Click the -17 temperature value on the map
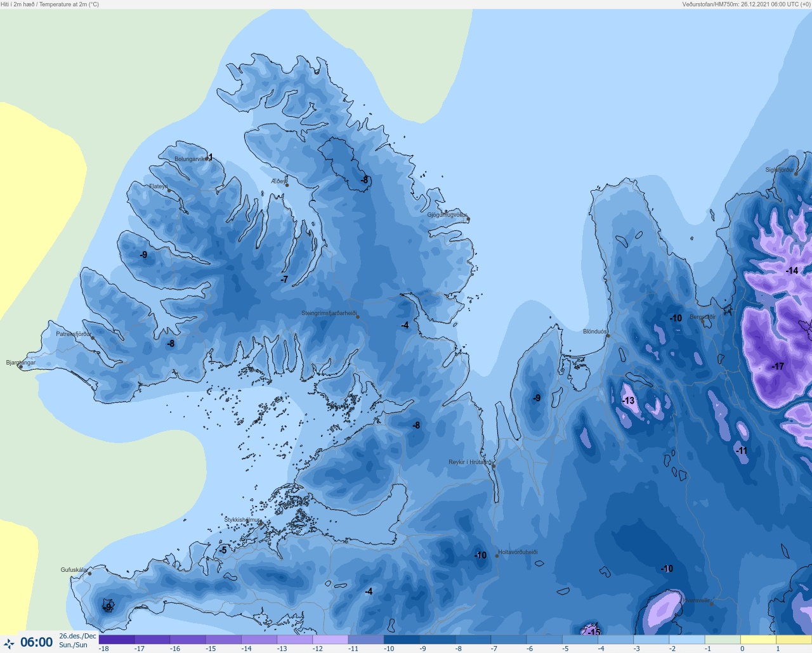The width and height of the screenshot is (812, 653). (778, 366)
